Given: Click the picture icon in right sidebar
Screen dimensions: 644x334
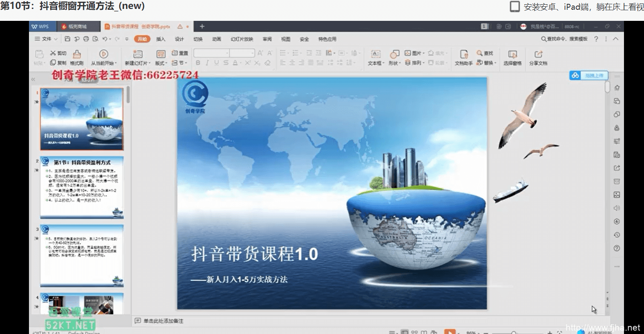Looking at the screenshot, I should pyautogui.click(x=616, y=195).
